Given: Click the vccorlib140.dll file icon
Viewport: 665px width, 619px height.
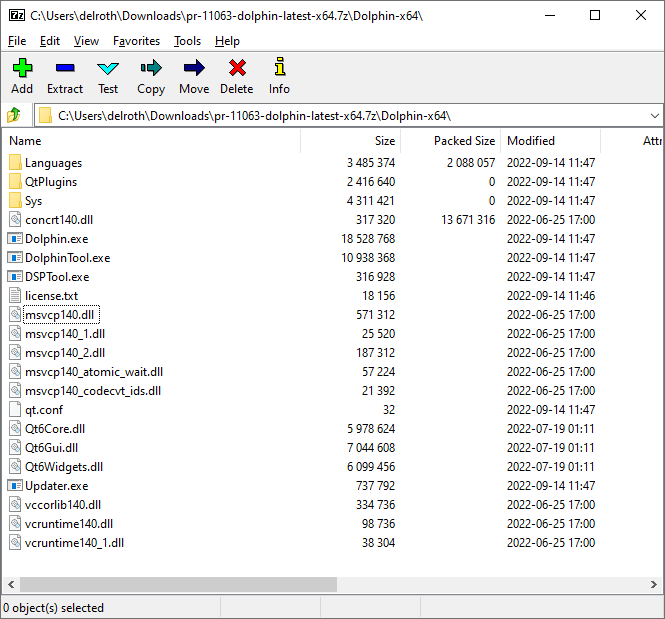Looking at the screenshot, I should click(x=15, y=505).
